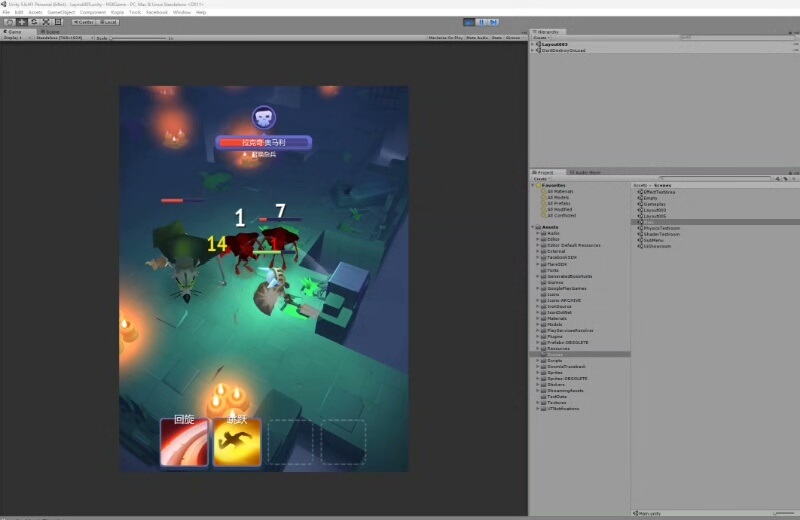
Task: Select the Move tool in toolbar
Action: (x=21, y=21)
